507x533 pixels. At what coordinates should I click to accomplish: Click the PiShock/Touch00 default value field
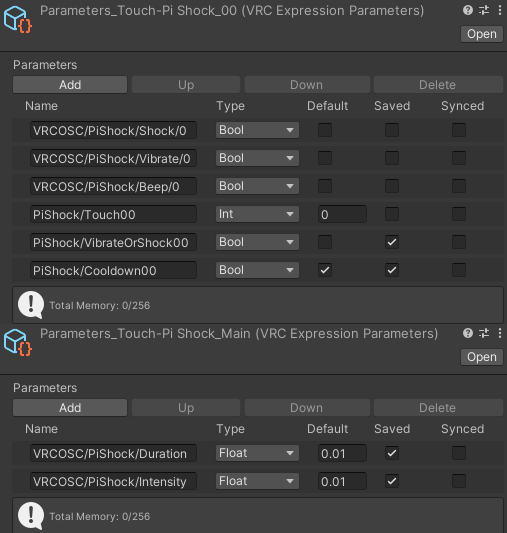tap(342, 214)
